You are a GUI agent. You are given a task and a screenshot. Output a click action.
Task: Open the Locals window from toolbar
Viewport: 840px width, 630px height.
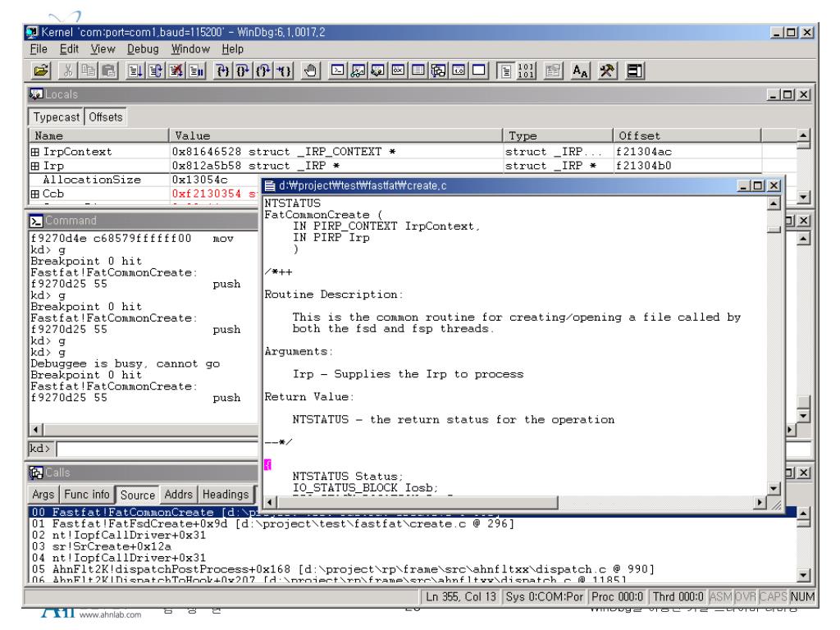click(377, 71)
